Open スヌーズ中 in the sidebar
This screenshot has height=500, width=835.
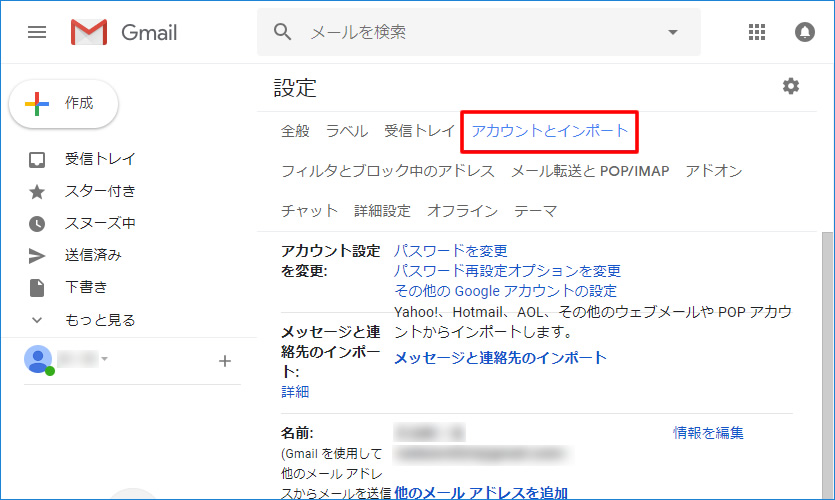coord(100,223)
